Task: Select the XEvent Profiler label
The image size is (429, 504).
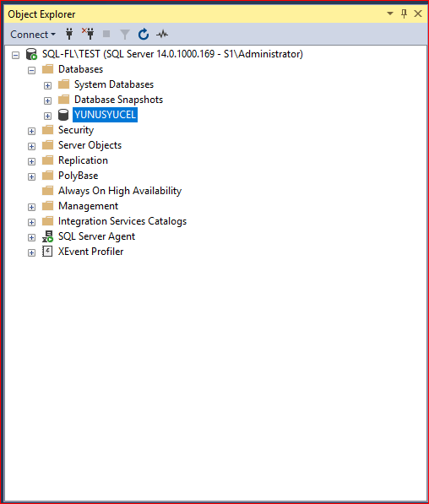Action: point(90,252)
